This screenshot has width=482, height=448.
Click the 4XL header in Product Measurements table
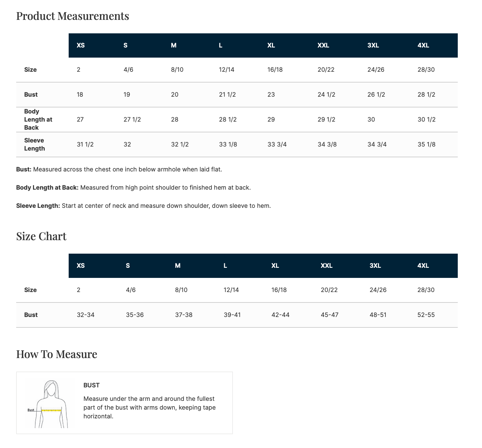pyautogui.click(x=423, y=45)
